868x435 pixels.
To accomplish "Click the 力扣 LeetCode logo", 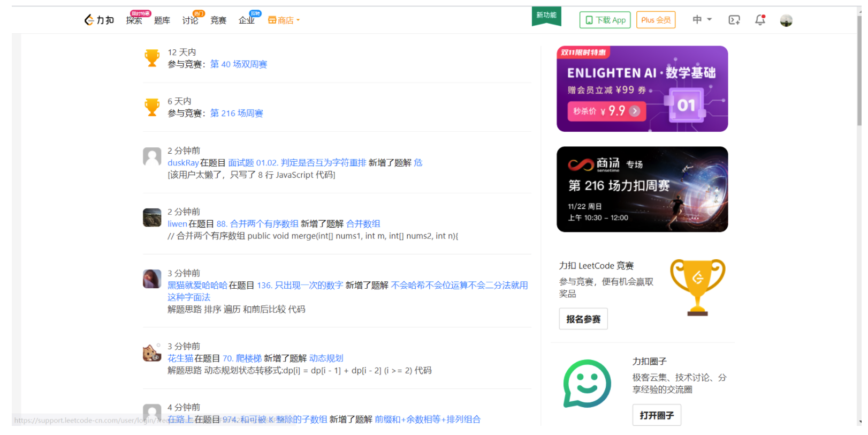I will [x=99, y=20].
